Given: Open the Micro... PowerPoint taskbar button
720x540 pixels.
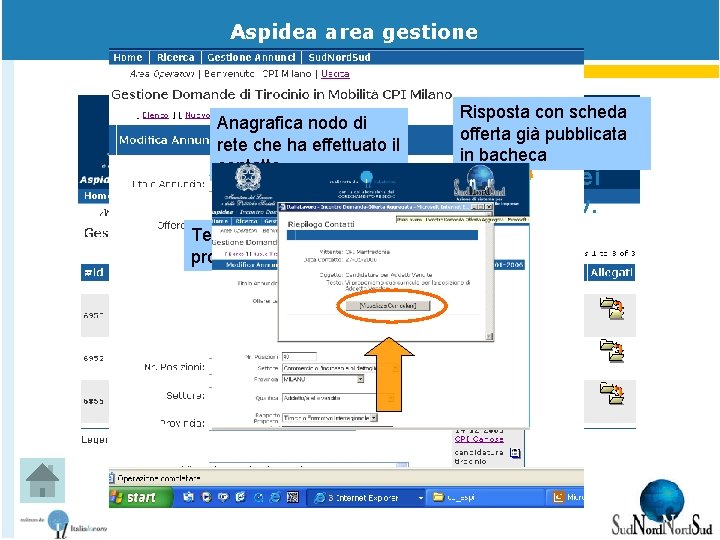Looking at the screenshot, I should tap(566, 498).
